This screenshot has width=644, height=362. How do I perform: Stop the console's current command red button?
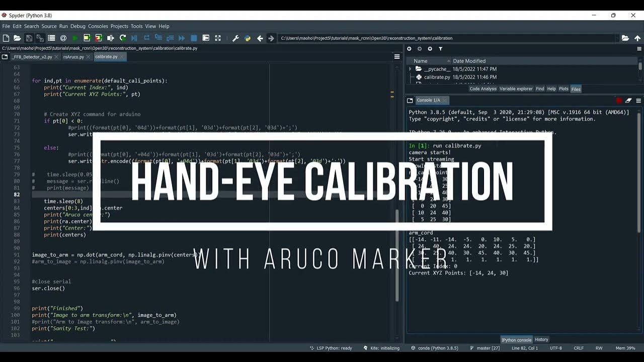619,101
